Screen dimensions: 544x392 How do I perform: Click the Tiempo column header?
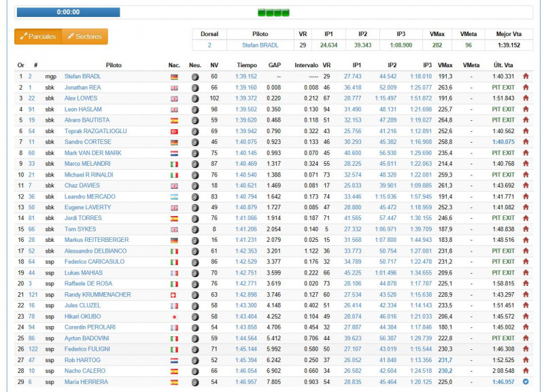coord(247,65)
